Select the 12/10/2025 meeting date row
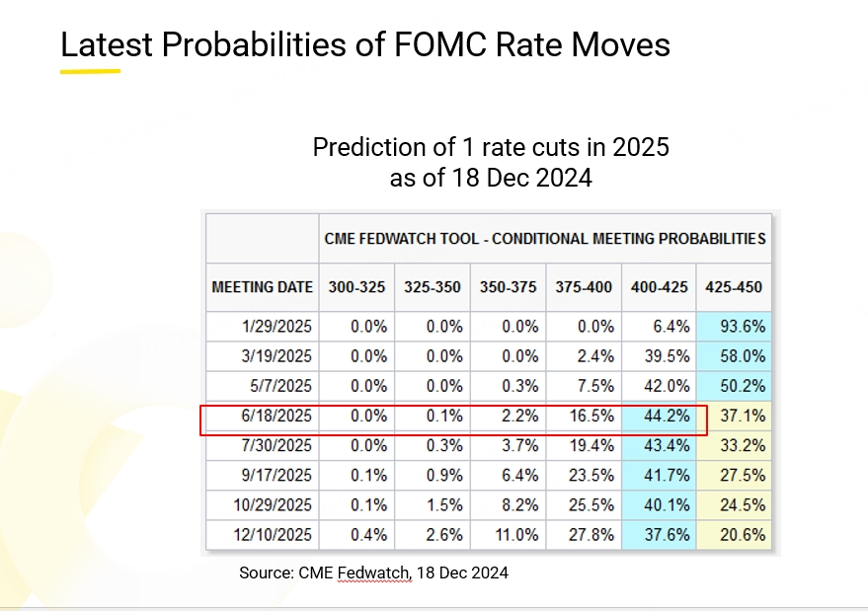868x611 pixels. click(x=489, y=535)
